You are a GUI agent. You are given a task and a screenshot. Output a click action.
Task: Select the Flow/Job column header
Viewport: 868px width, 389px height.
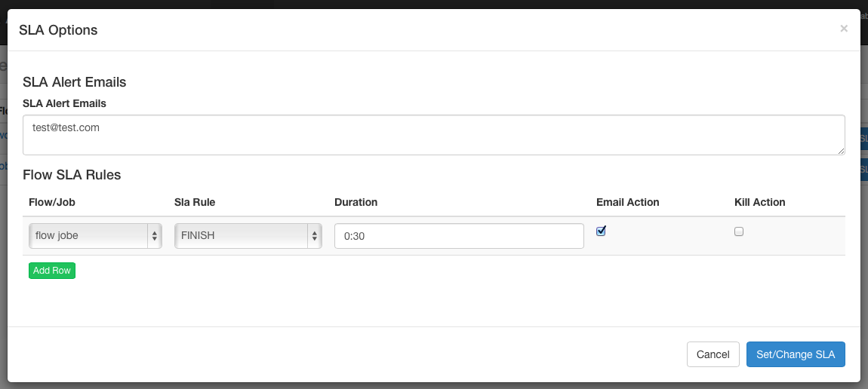click(52, 202)
